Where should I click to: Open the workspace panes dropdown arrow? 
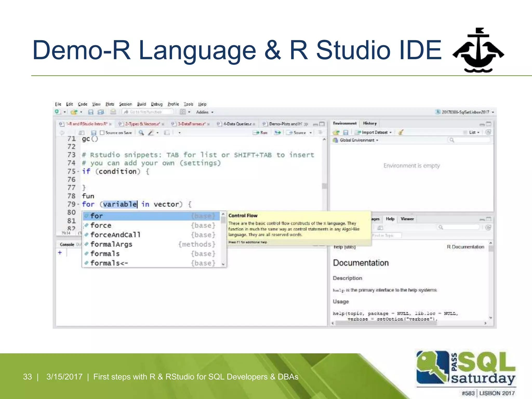[189, 112]
